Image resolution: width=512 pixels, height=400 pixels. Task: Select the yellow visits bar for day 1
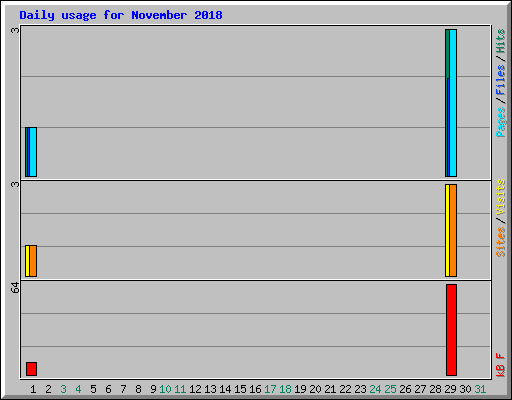[27, 261]
